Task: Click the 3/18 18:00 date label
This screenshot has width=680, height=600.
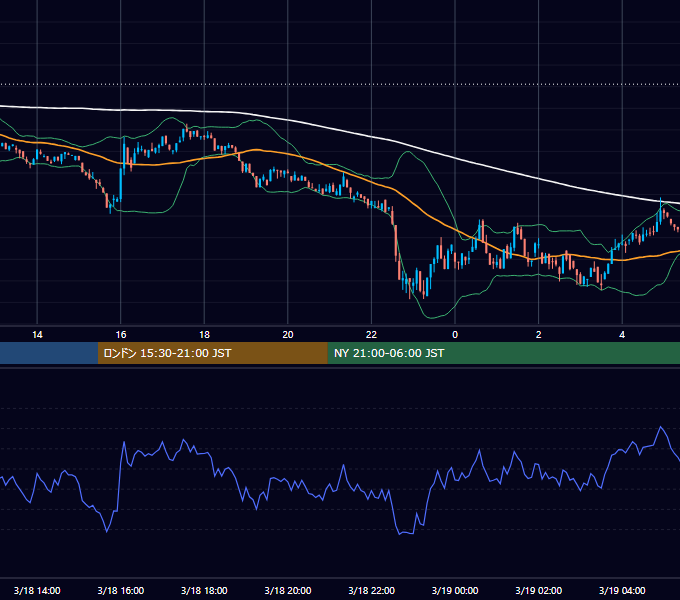Action: pos(204,590)
